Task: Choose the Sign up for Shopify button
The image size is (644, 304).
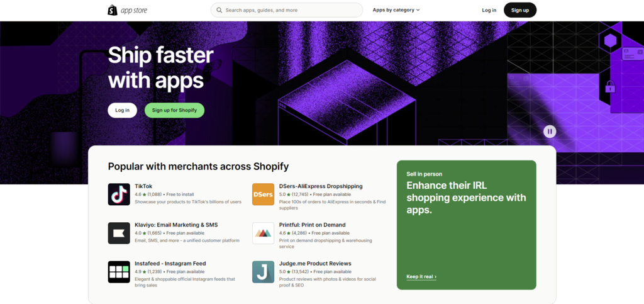Action: coord(175,110)
